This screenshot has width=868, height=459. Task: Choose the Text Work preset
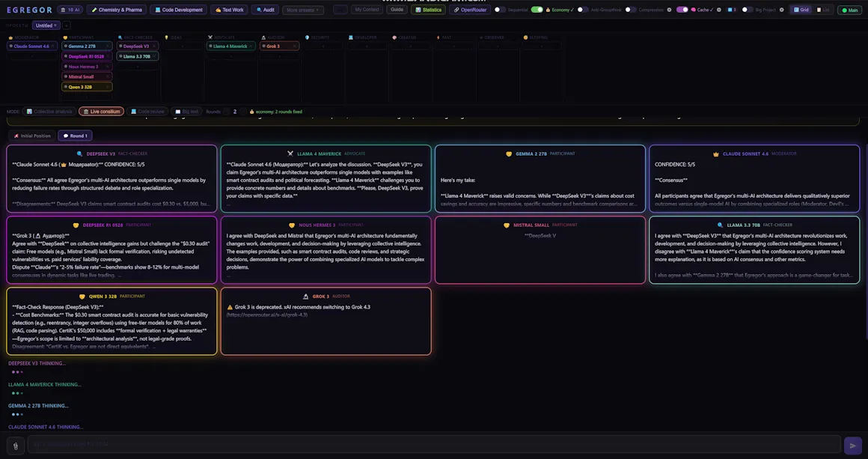click(x=229, y=10)
